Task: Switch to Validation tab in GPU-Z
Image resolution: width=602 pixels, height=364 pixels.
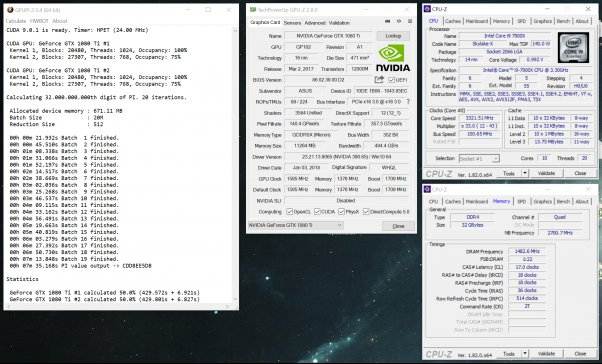Action: click(339, 23)
